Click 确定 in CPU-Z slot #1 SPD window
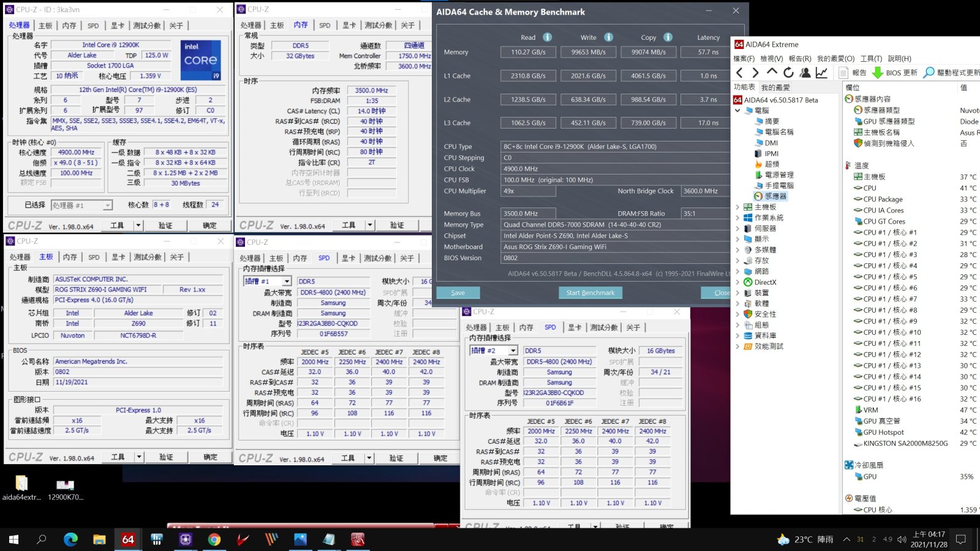 440,458
